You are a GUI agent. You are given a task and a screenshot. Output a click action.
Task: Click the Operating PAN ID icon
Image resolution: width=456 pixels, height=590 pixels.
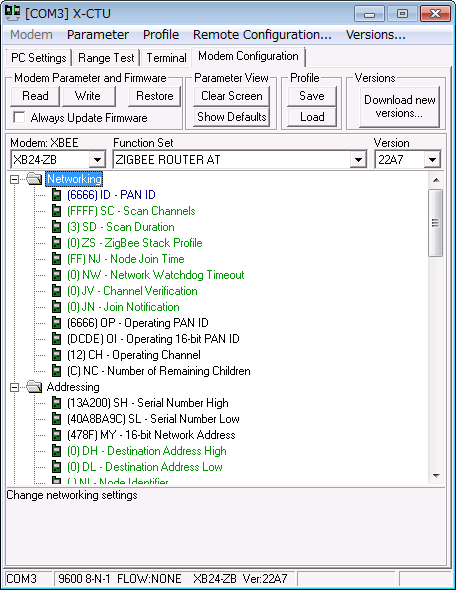click(56, 323)
